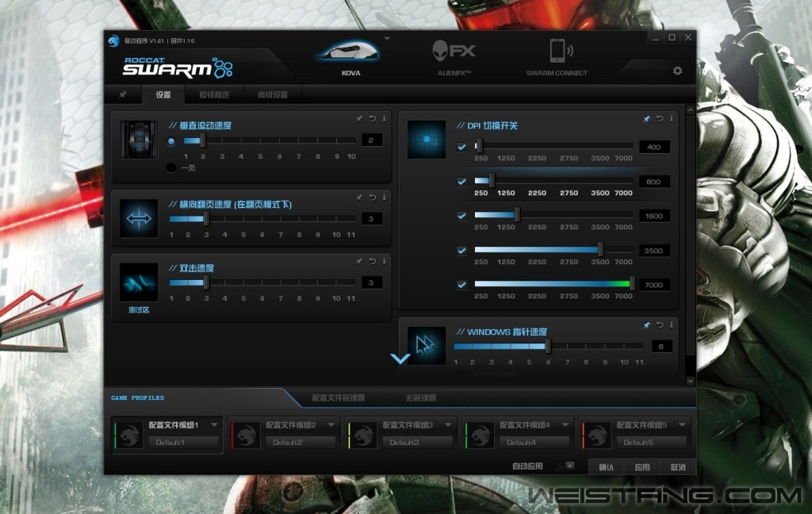
Task: Click the 配置文件编组1 profile icon
Action: 129,435
